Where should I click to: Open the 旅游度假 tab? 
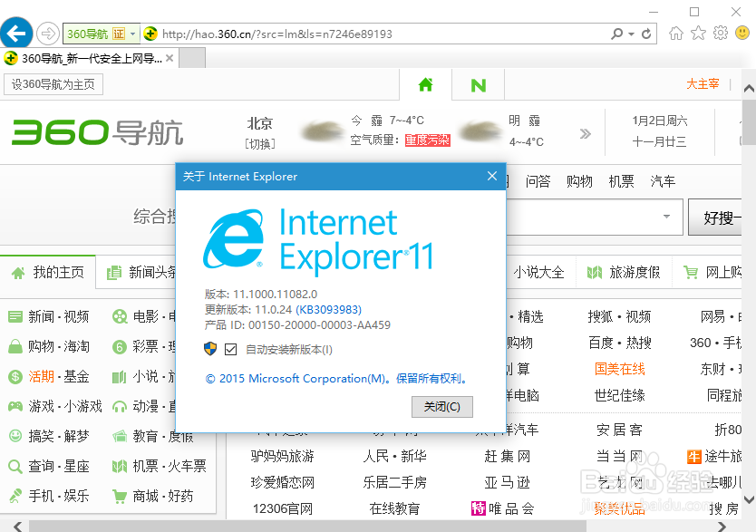pyautogui.click(x=624, y=272)
